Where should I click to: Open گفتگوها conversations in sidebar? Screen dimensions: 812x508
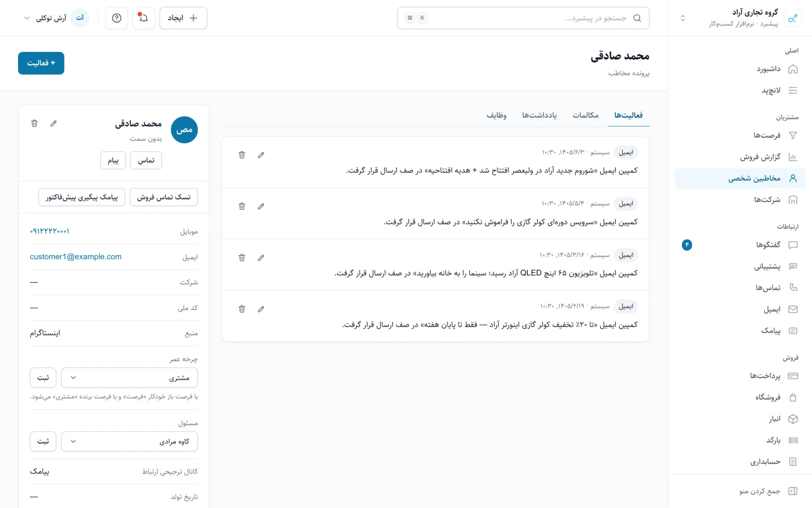click(x=740, y=245)
